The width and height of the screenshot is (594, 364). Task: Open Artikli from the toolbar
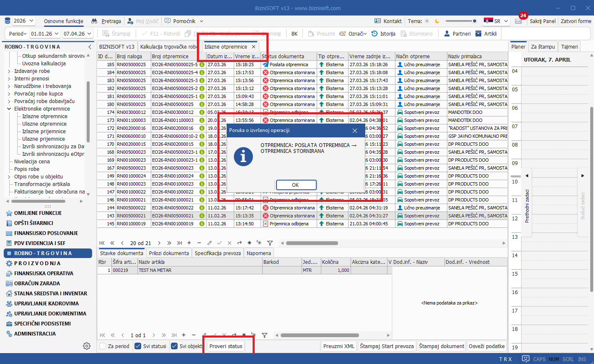(x=486, y=34)
